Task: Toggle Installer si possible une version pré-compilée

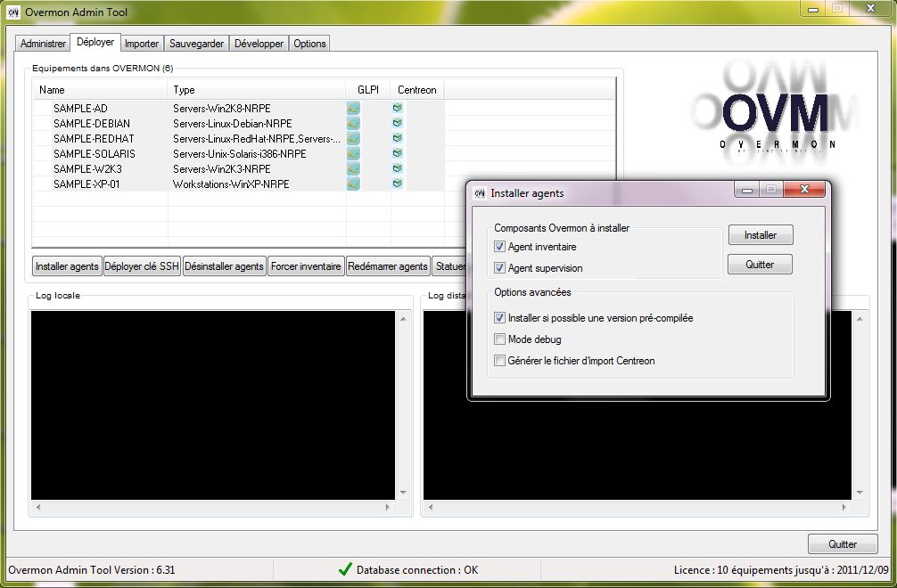Action: click(x=499, y=318)
